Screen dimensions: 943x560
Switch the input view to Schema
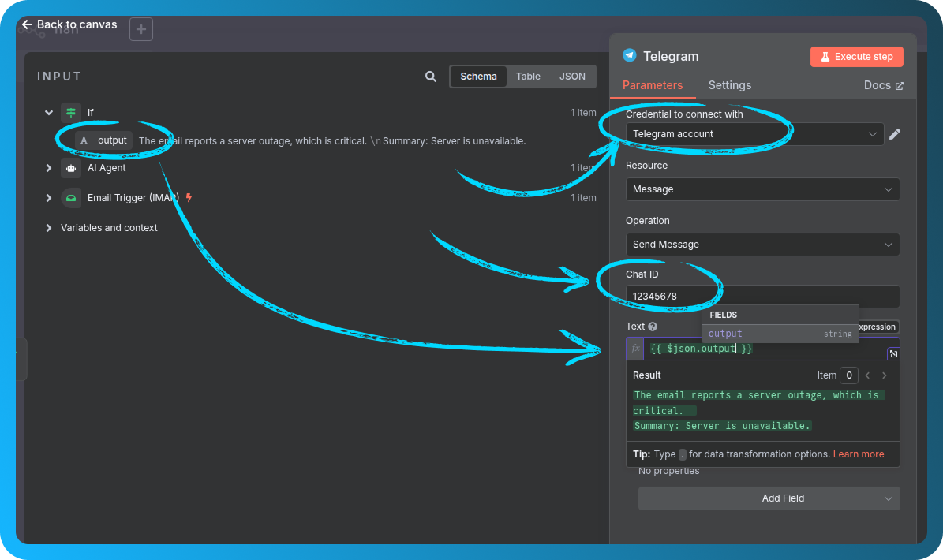(x=478, y=77)
